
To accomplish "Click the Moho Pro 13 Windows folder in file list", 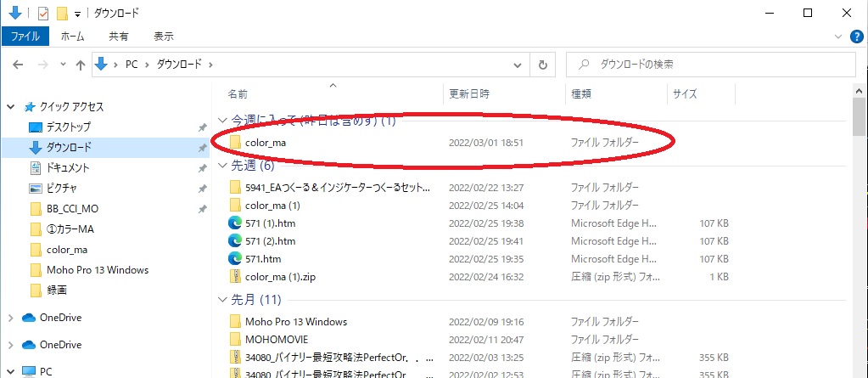I will [295, 321].
